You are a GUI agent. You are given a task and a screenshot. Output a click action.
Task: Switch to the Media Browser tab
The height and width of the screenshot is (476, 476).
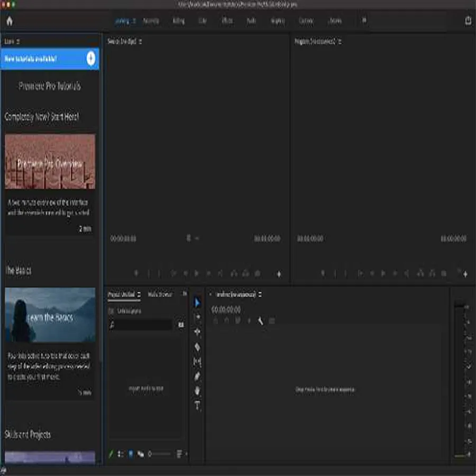160,295
